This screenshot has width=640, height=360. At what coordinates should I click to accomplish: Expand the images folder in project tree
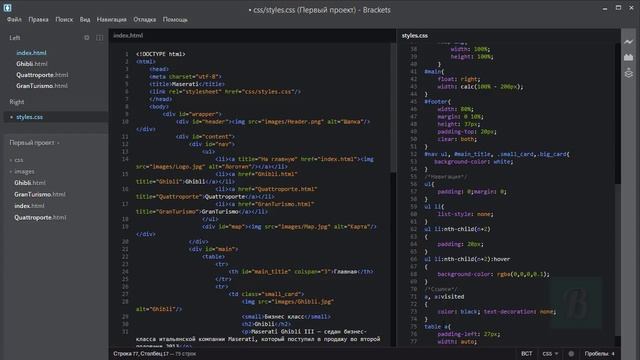(24, 171)
